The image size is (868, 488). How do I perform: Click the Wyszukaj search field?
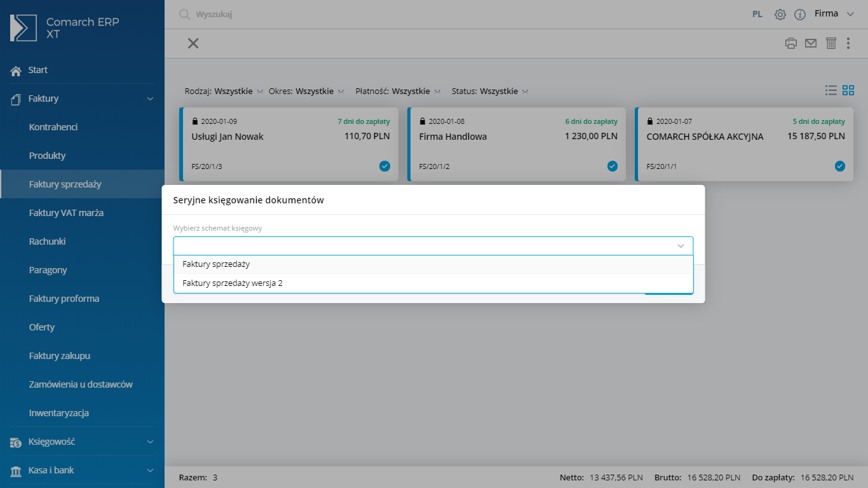[x=214, y=14]
